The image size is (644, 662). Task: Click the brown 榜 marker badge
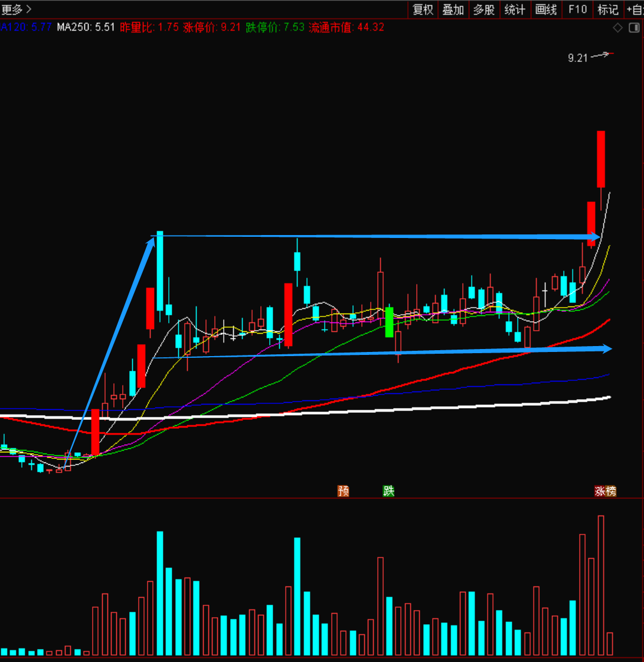click(x=611, y=491)
